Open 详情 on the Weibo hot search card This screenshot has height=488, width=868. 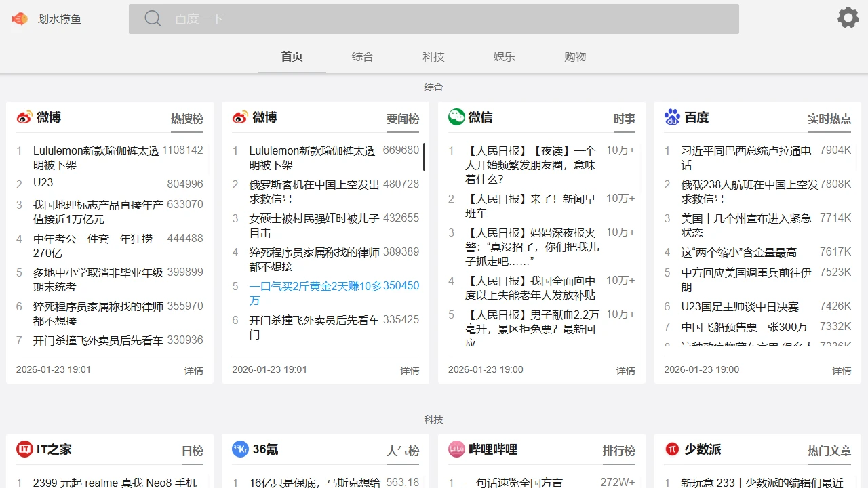[194, 370]
